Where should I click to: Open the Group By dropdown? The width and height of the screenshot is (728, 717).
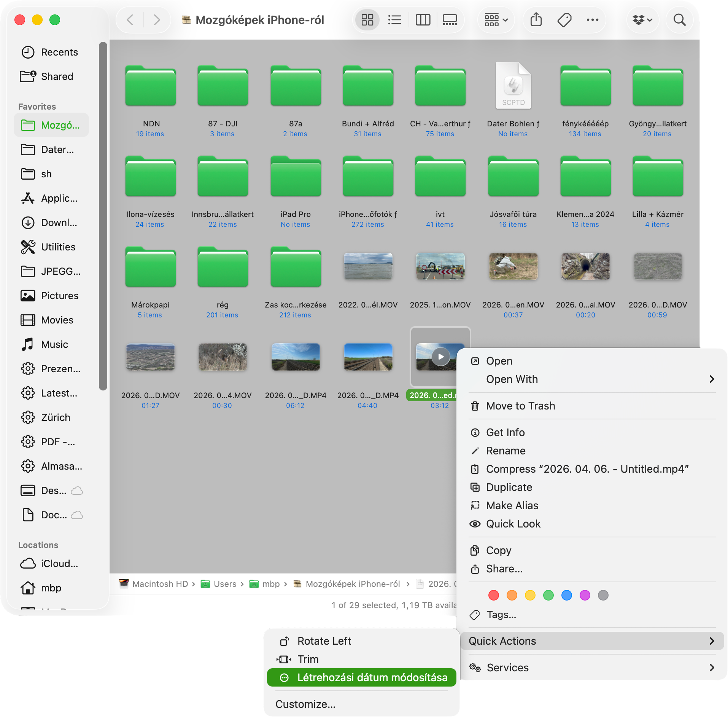pyautogui.click(x=496, y=20)
